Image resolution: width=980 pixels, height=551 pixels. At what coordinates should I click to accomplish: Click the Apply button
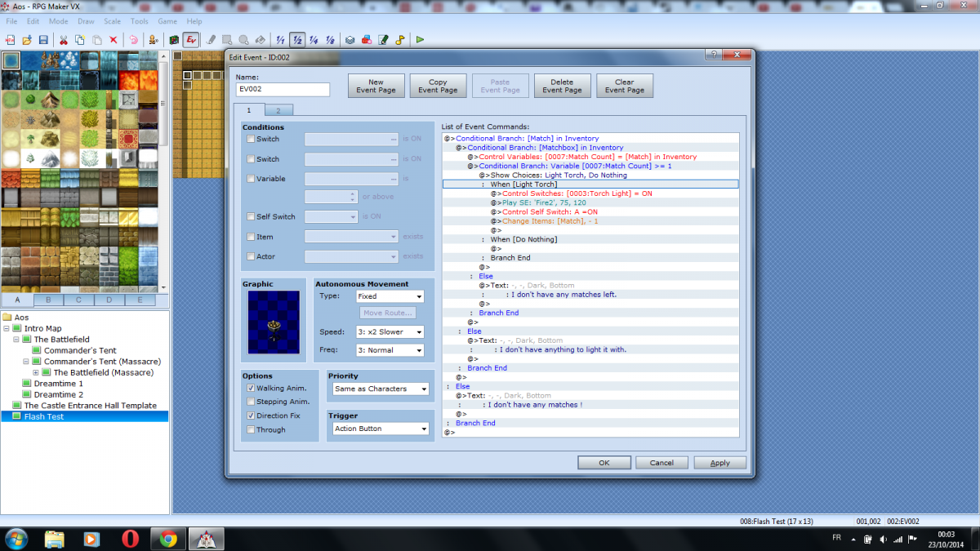pos(719,463)
